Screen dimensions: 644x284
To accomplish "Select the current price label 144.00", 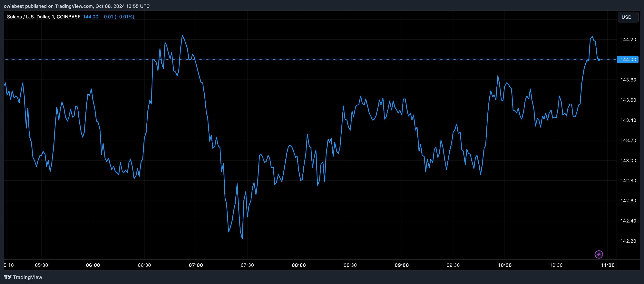I will coord(628,60).
